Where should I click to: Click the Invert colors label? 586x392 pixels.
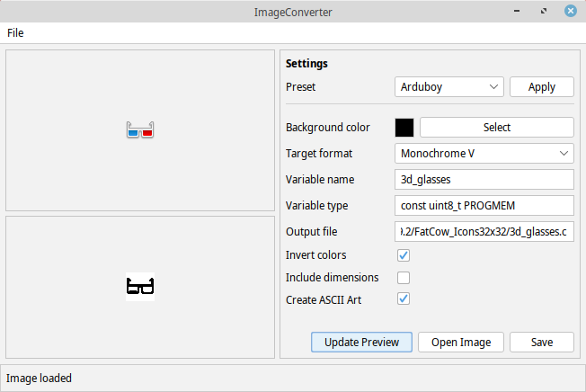tap(315, 255)
